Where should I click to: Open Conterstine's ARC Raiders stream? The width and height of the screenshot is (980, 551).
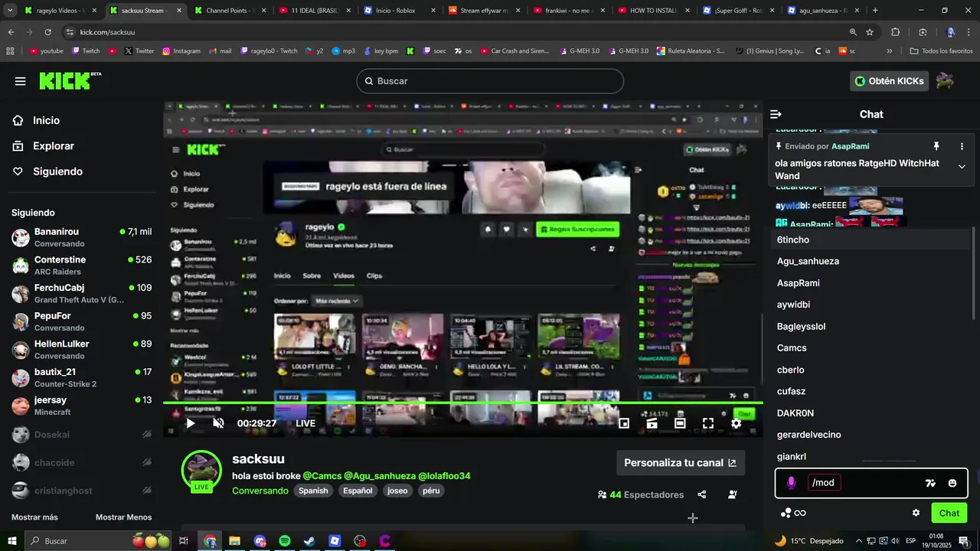click(81, 266)
